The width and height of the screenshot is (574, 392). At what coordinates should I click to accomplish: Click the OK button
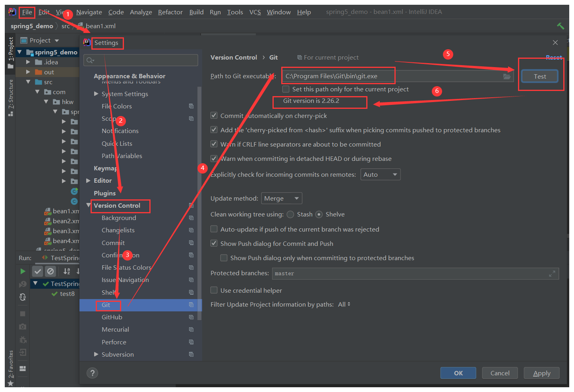pyautogui.click(x=458, y=373)
